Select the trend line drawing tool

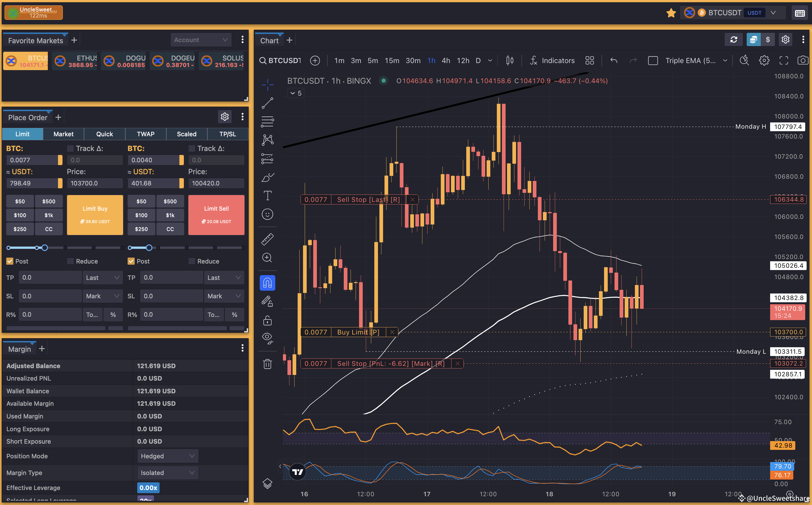tap(267, 103)
